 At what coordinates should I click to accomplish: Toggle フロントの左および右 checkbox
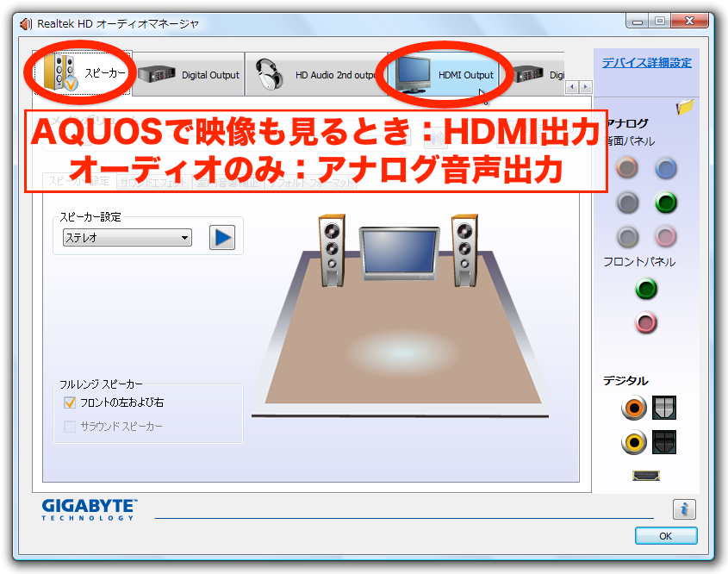pyautogui.click(x=70, y=402)
